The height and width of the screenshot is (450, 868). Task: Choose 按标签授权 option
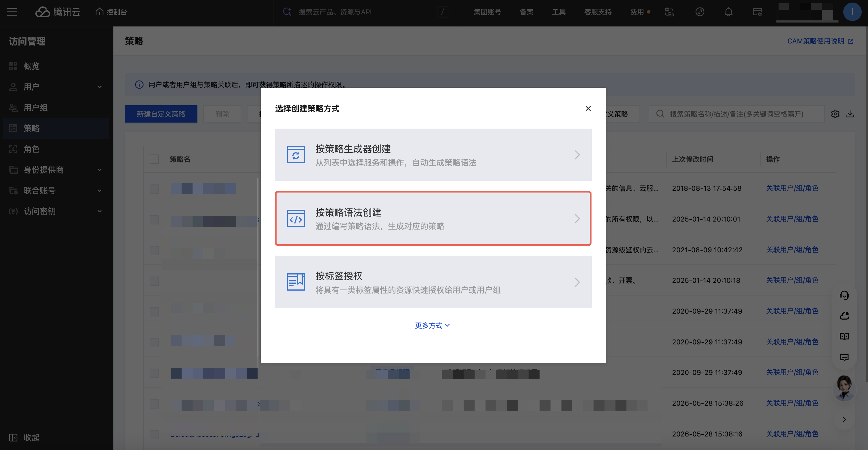pyautogui.click(x=433, y=282)
